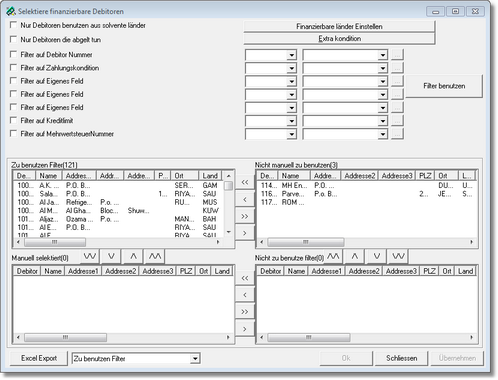Screen dimensions: 498x380
Task: Tick the first Filter auf Eigenes Feld checkbox
Action: (x=13, y=81)
